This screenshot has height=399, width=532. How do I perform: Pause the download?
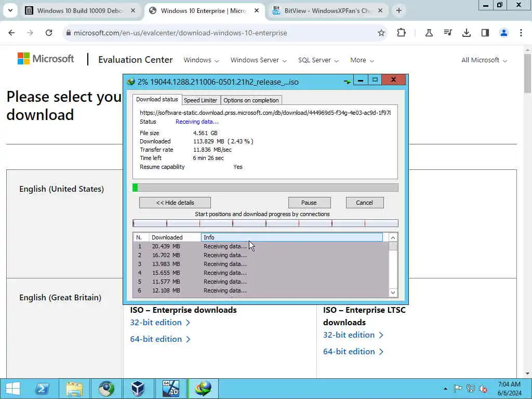[309, 203]
